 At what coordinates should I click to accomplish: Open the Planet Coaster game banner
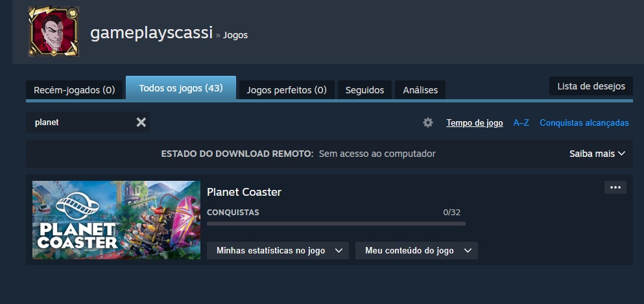116,220
